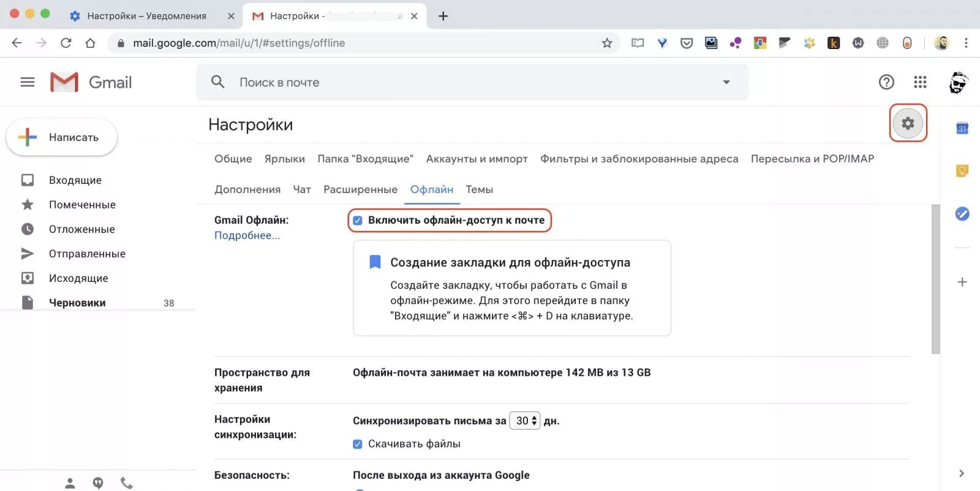
Task: Toggle the main menu hamburger icon
Action: (x=28, y=82)
